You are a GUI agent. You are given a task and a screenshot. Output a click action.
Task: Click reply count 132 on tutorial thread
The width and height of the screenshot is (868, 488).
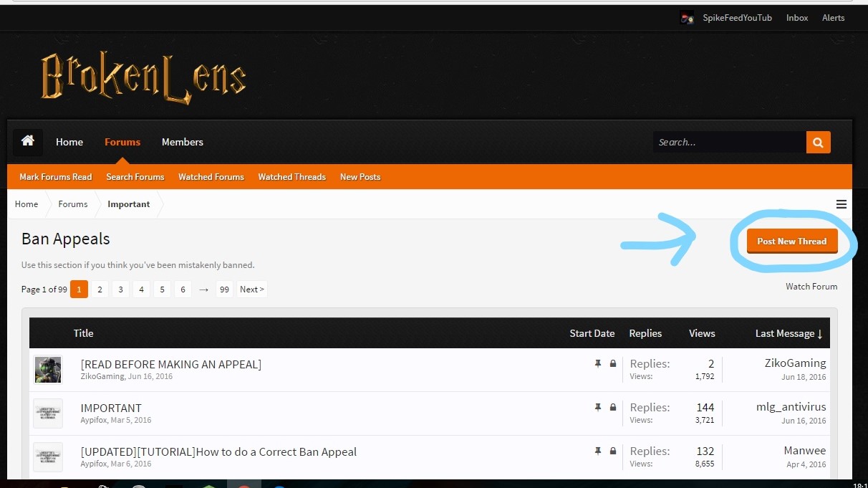click(x=705, y=451)
